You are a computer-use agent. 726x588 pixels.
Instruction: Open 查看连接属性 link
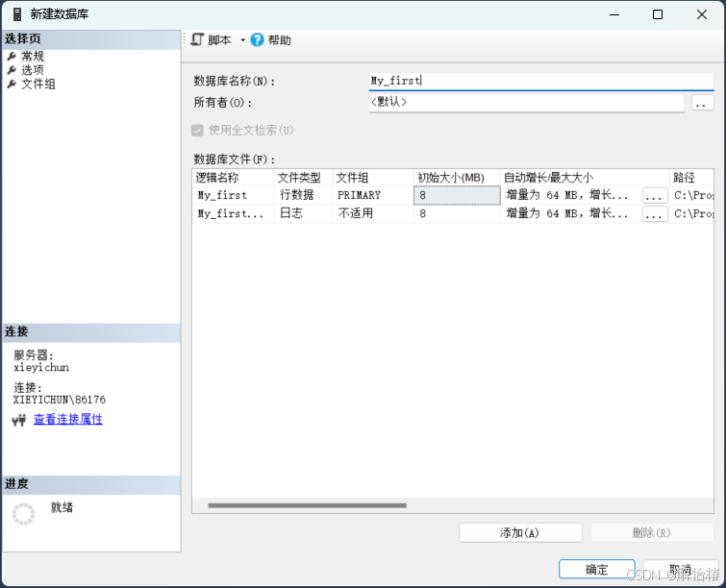click(68, 419)
